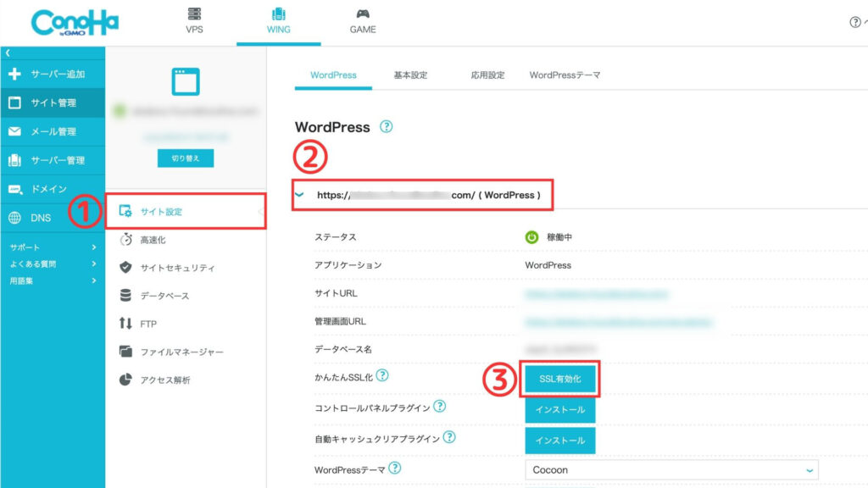Open サイト管理 in the sidebar
The width and height of the screenshot is (868, 488).
pos(53,103)
